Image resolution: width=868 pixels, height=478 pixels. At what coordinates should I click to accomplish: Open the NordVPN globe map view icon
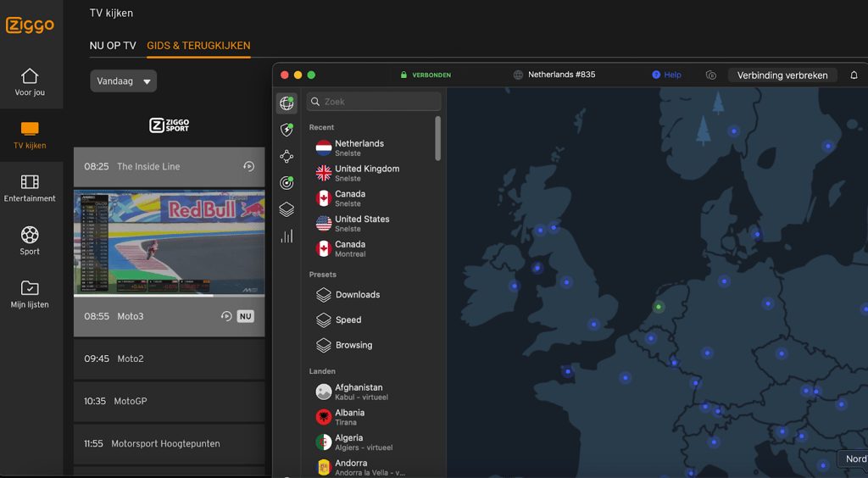pos(287,103)
